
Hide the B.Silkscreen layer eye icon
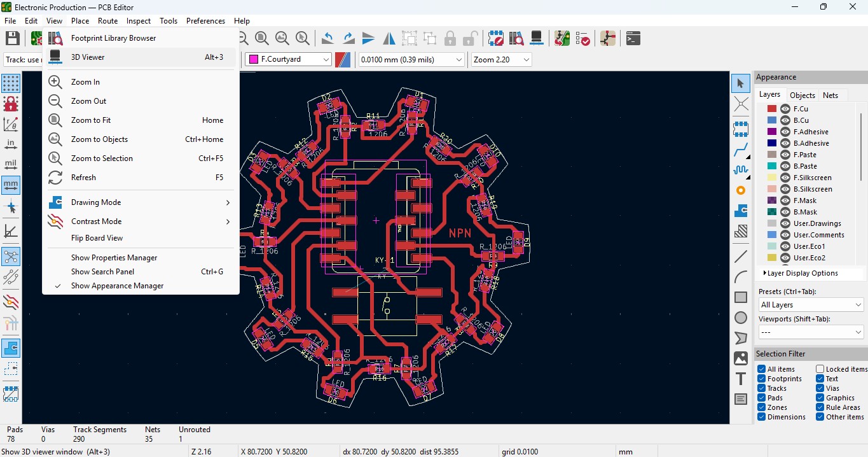click(x=785, y=189)
